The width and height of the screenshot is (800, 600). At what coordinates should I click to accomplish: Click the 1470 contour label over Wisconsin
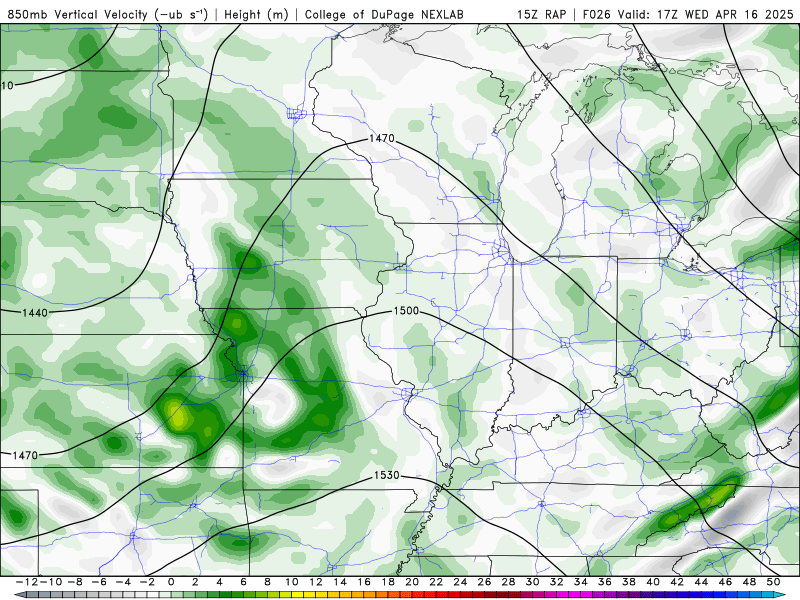pos(382,138)
